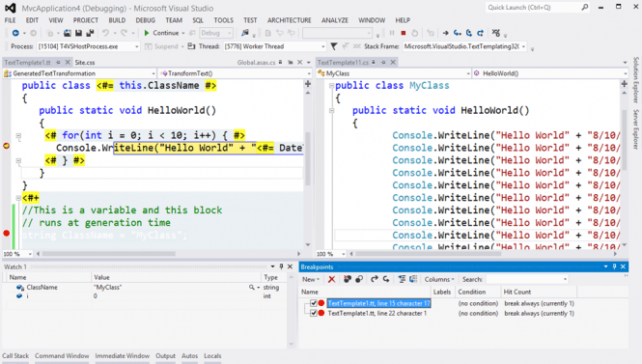This screenshot has height=364, width=642.
Task: Delete all breakpoints icon
Action: point(348,279)
